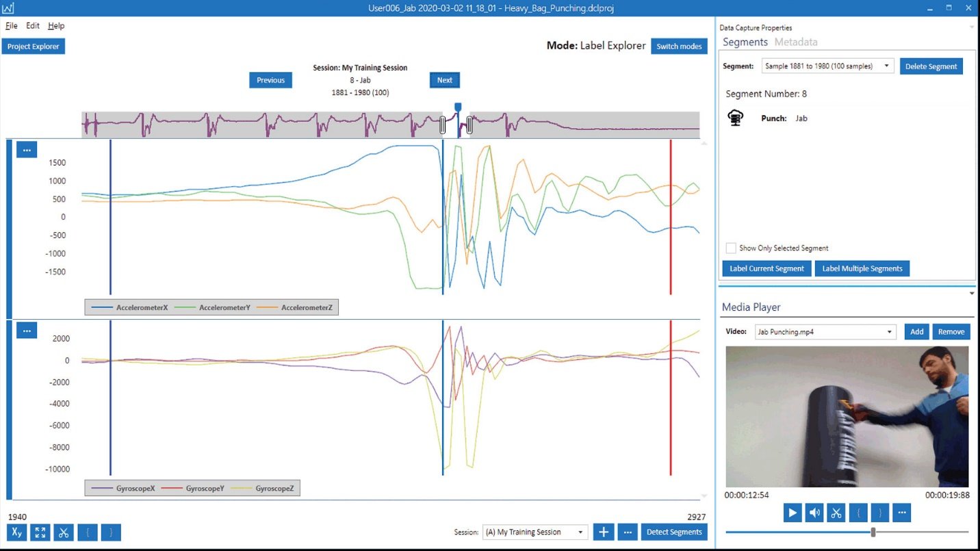Click the scissors cut icon below the graphs

click(x=64, y=533)
